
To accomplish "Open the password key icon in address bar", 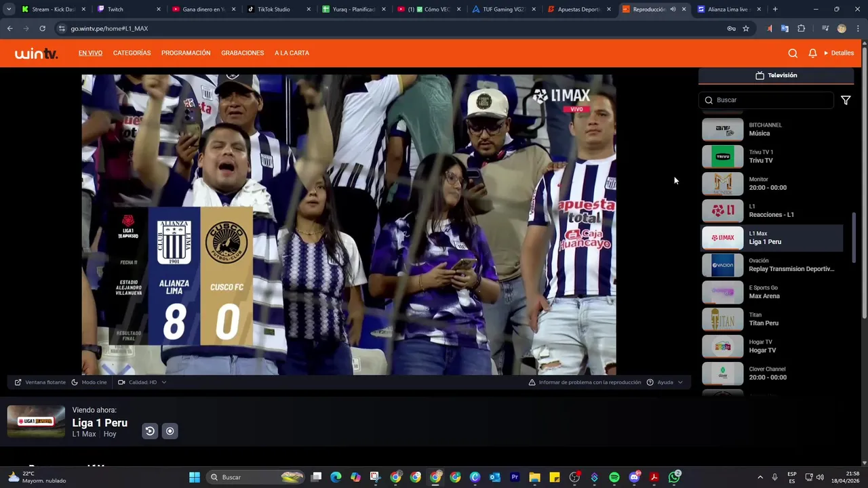I will tap(731, 28).
